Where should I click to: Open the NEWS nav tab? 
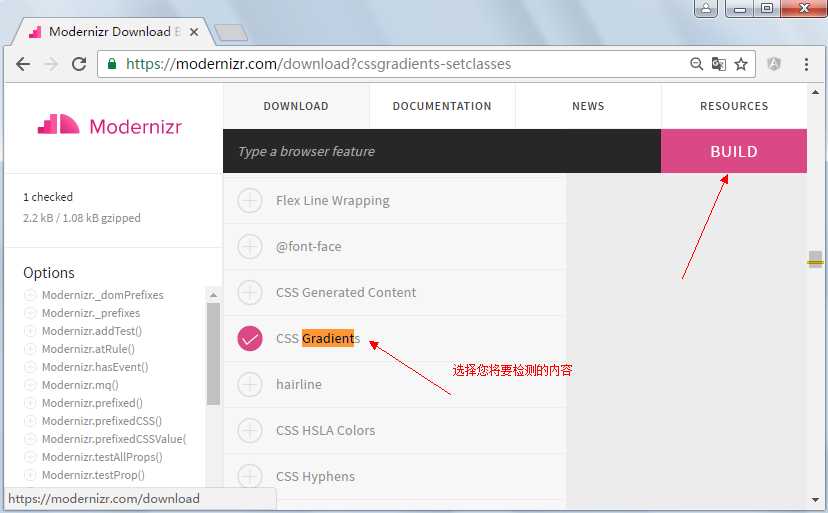(588, 106)
